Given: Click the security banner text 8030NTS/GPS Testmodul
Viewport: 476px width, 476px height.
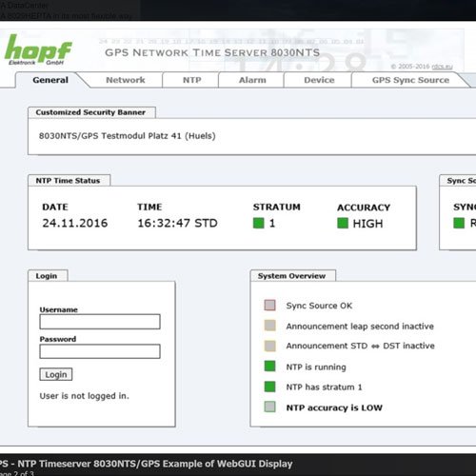Looking at the screenshot, I should click(x=128, y=136).
